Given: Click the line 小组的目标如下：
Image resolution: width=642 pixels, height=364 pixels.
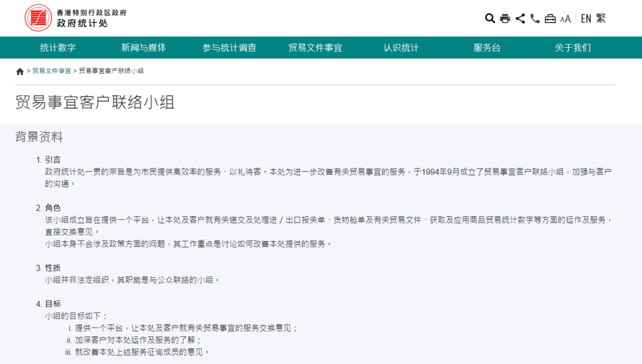Looking at the screenshot, I should point(76,316).
